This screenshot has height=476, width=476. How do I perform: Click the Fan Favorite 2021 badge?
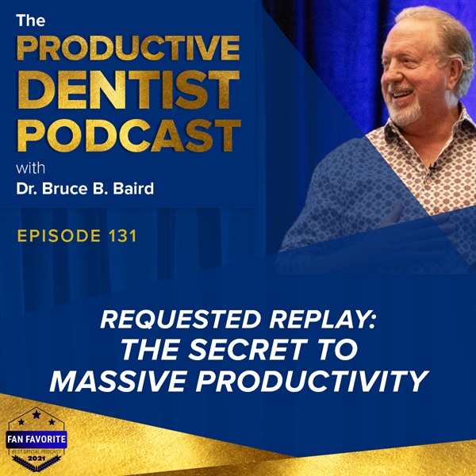point(36,440)
